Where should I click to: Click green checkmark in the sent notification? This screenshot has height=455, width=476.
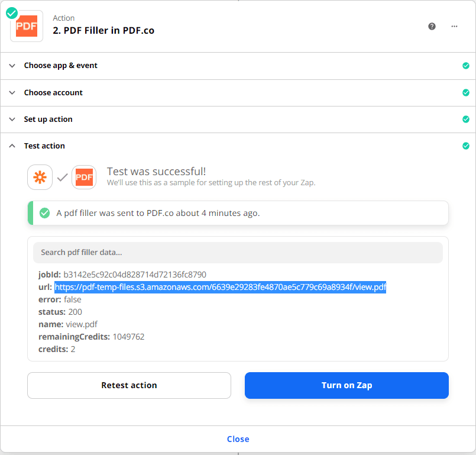(x=44, y=213)
